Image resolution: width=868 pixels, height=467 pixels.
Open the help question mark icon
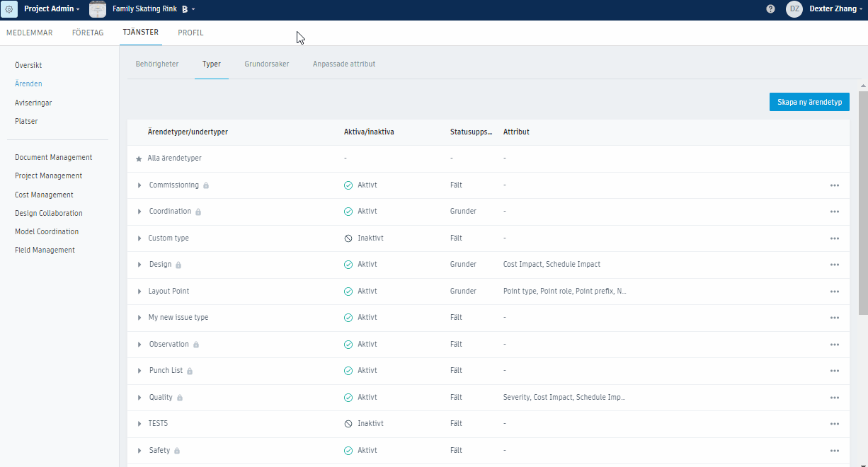770,9
